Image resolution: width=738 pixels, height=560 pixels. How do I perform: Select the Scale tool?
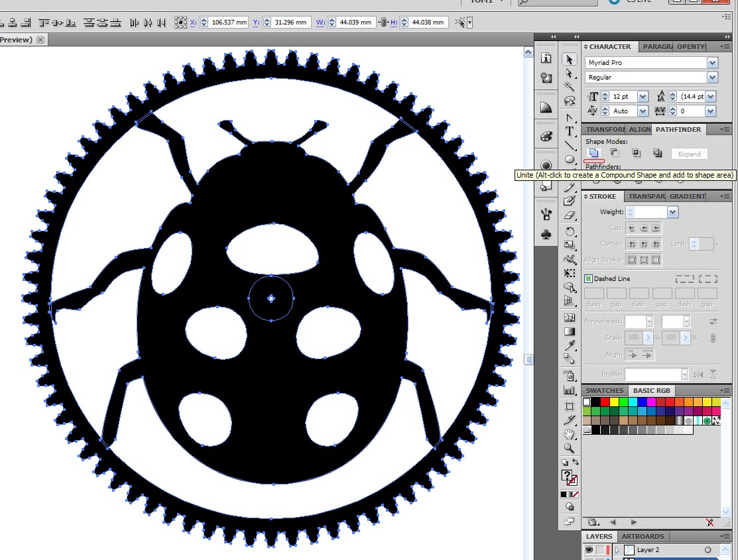click(x=570, y=245)
